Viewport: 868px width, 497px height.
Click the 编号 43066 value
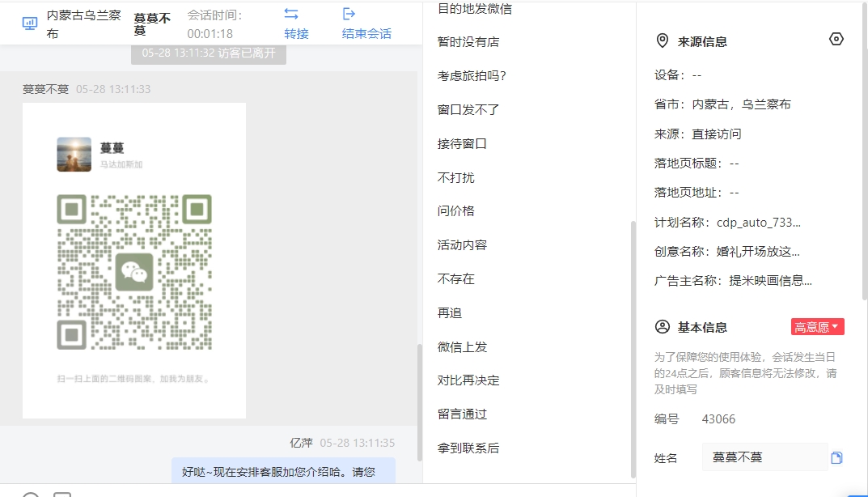[718, 418]
